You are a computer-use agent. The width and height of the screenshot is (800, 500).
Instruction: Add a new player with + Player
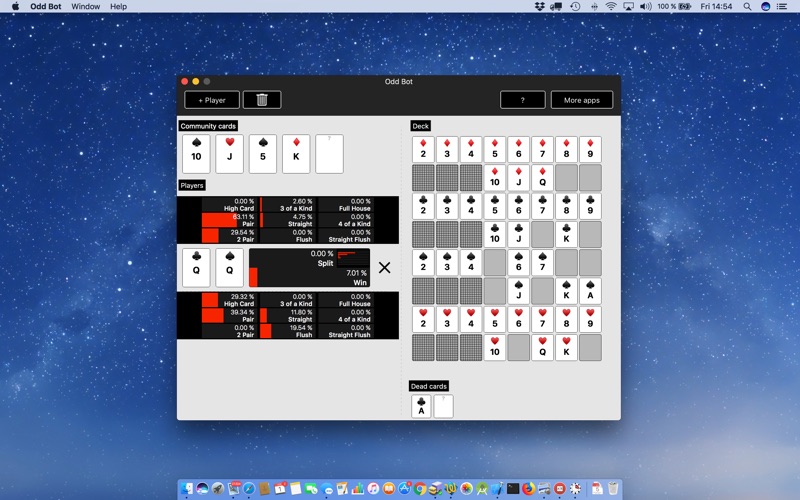point(212,100)
